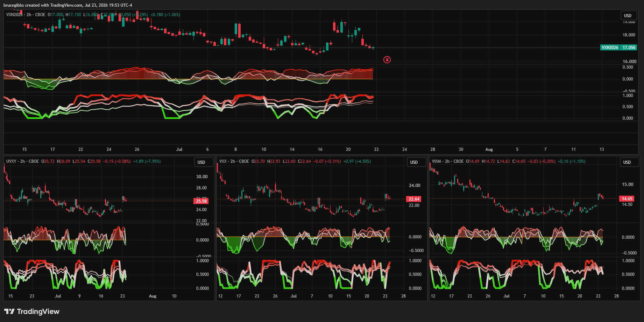644x322 pixels.
Task: Click the 15.00 label on VIXM price axis
Action: click(x=628, y=184)
